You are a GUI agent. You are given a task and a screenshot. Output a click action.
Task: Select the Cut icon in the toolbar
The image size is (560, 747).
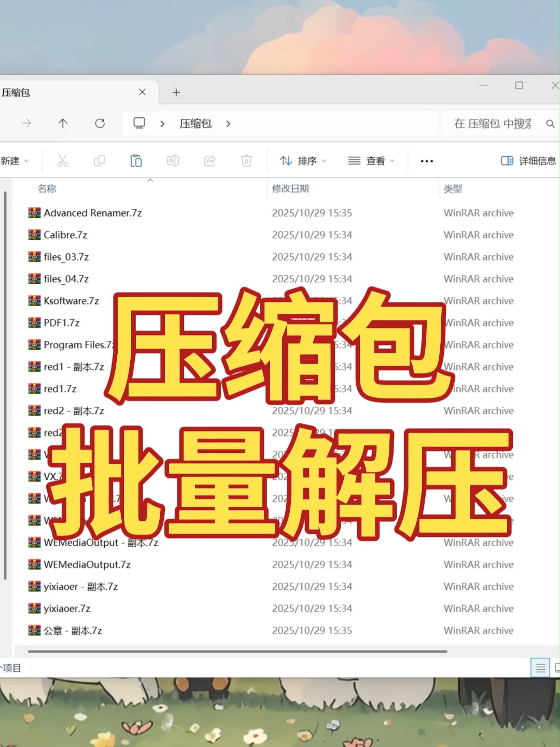click(63, 161)
